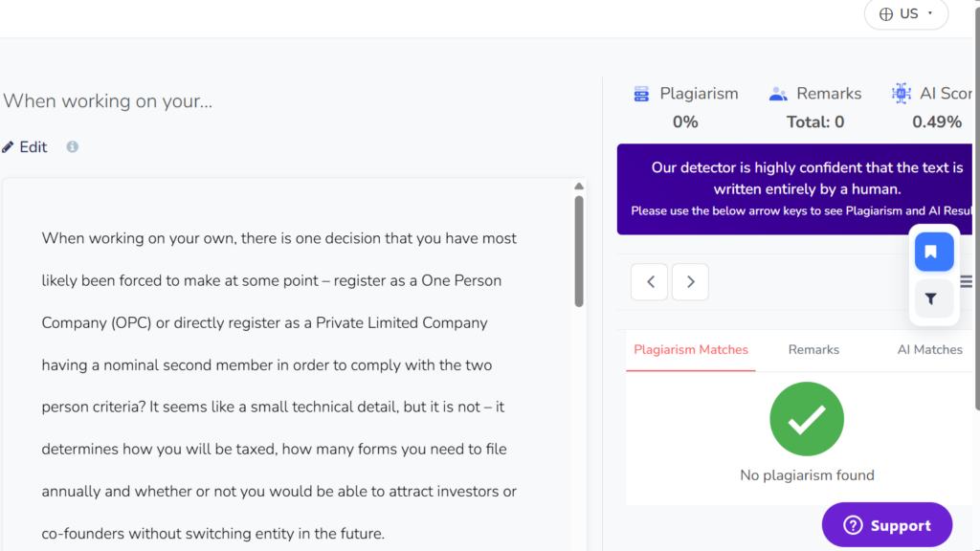The height and width of the screenshot is (551, 980).
Task: Go to next result with right arrow
Action: [690, 282]
